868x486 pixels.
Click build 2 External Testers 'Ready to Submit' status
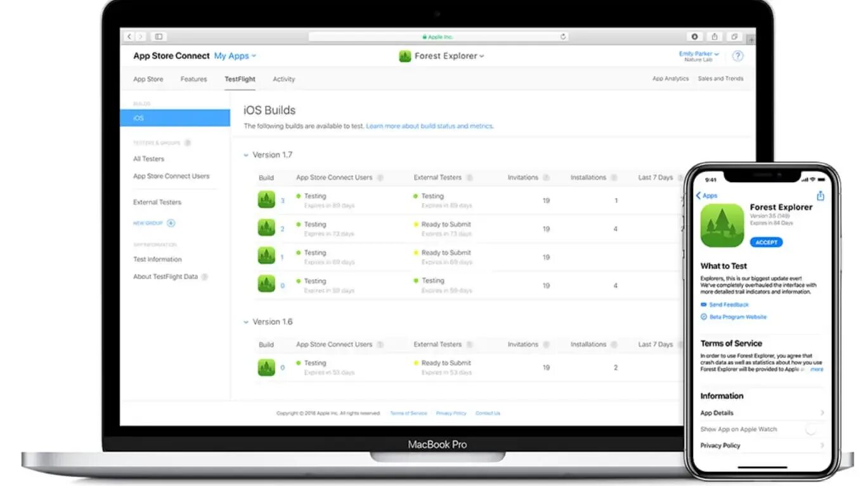(x=446, y=224)
